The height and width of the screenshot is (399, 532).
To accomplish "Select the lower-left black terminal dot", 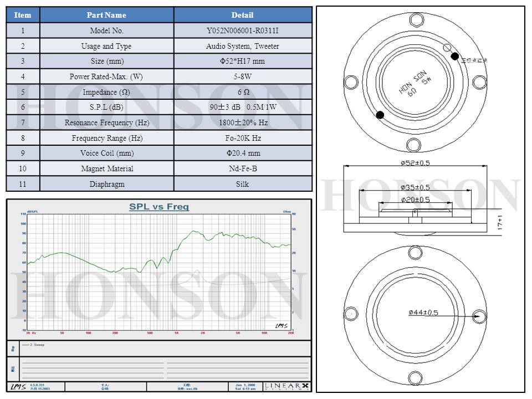I will coord(380,115).
